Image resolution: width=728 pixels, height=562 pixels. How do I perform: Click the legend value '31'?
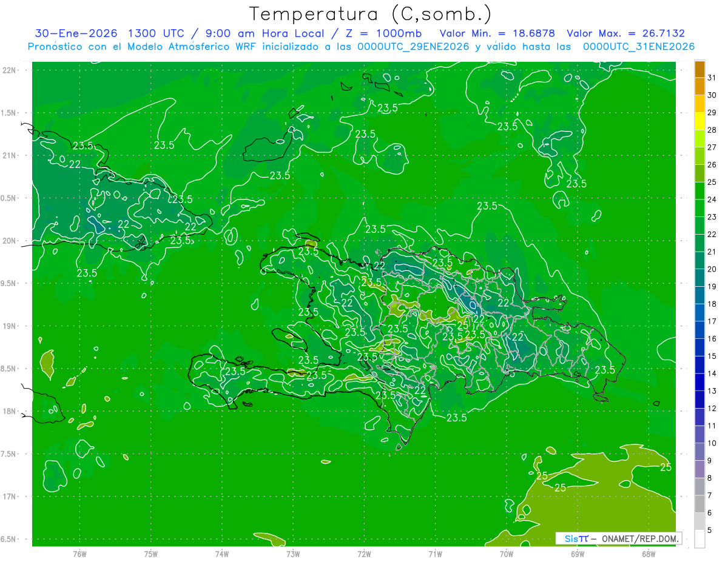click(x=712, y=77)
